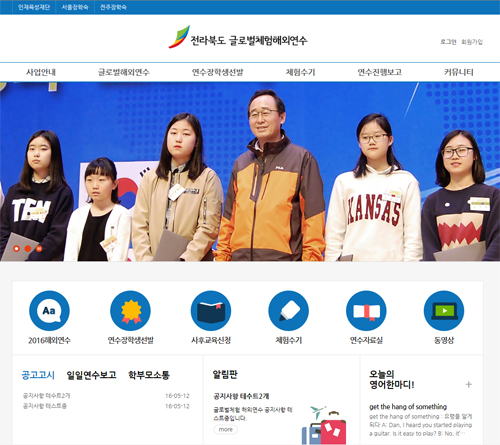
Task: Click the 연수장학생선발 award badge icon
Action: pyautogui.click(x=130, y=310)
